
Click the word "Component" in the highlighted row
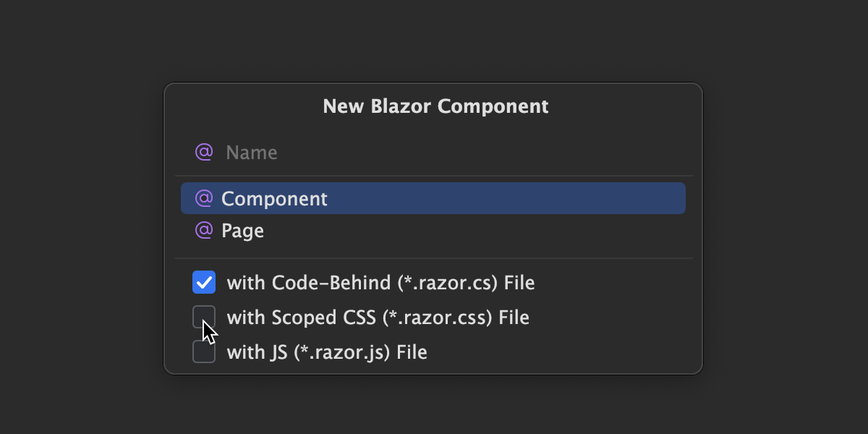tap(274, 199)
